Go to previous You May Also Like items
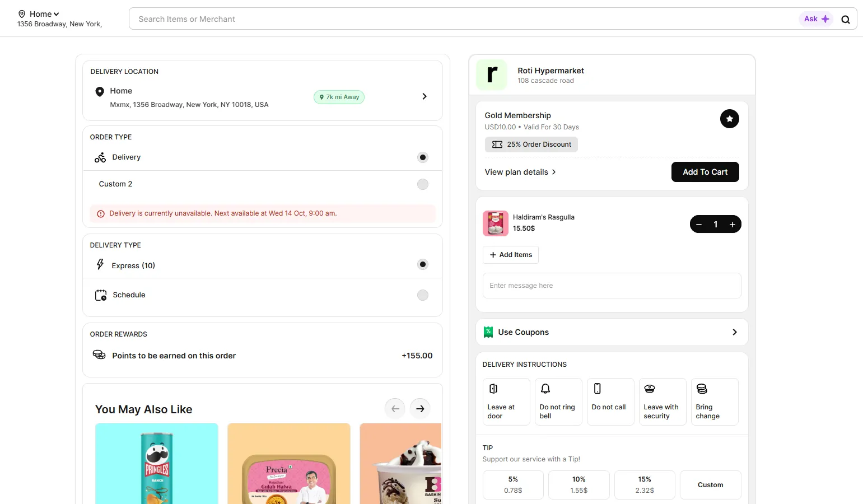The height and width of the screenshot is (504, 863). coord(395,409)
